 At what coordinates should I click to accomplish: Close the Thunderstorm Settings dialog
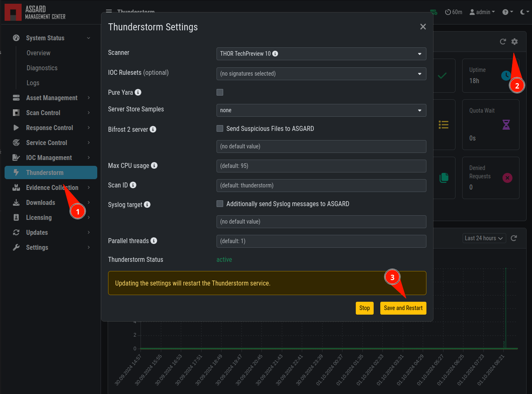(423, 27)
